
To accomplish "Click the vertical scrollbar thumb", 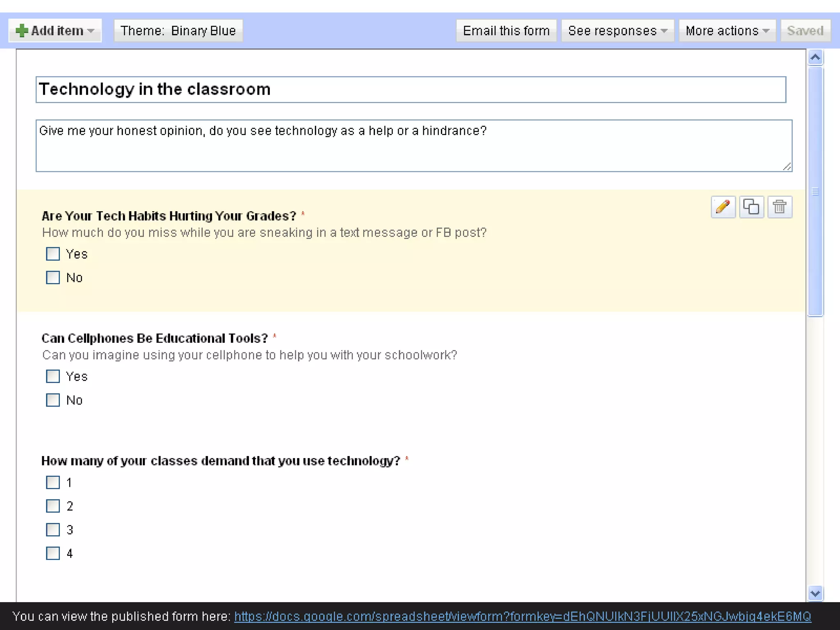I will pos(815,191).
